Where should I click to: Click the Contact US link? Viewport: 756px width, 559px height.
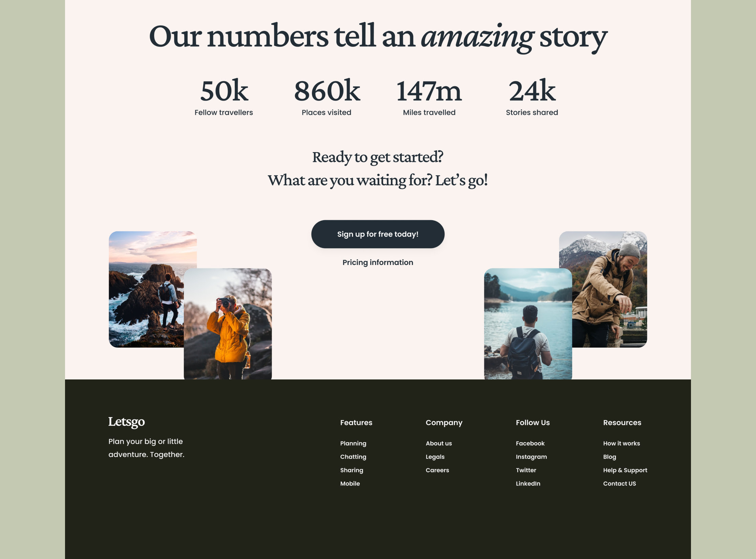[619, 483]
